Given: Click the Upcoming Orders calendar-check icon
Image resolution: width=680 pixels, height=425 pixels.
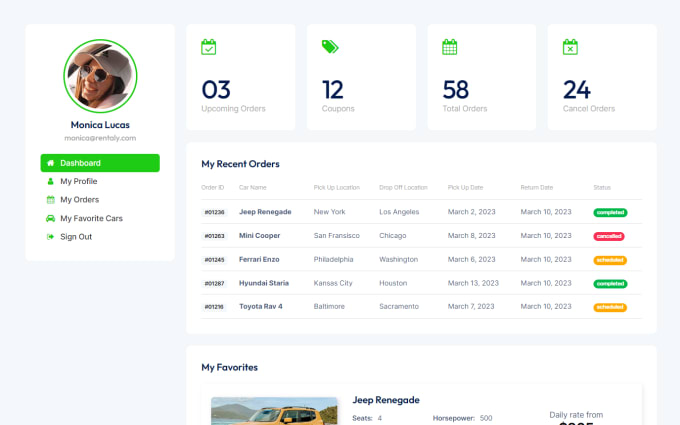Looking at the screenshot, I should (x=209, y=47).
